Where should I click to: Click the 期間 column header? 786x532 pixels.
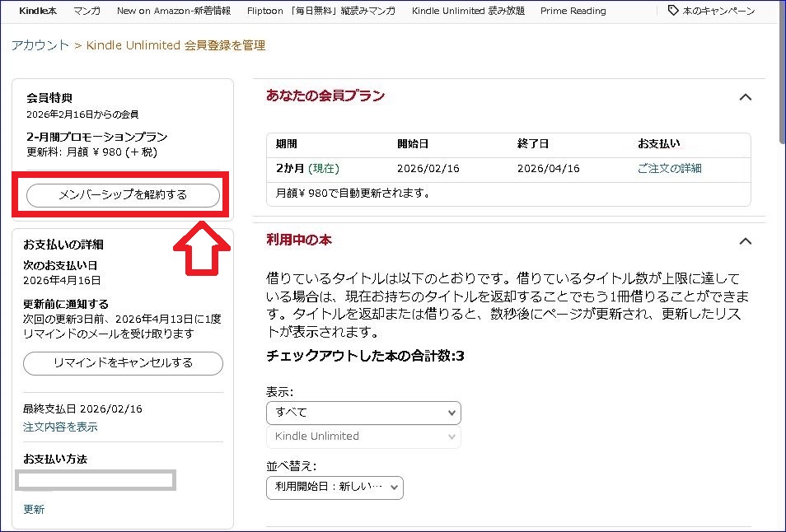(286, 144)
